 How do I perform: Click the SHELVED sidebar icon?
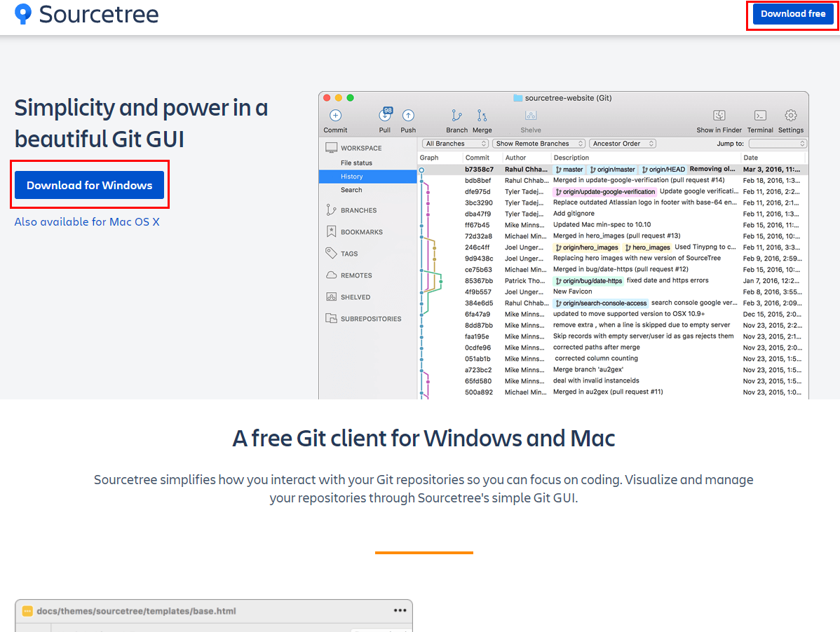tap(332, 296)
